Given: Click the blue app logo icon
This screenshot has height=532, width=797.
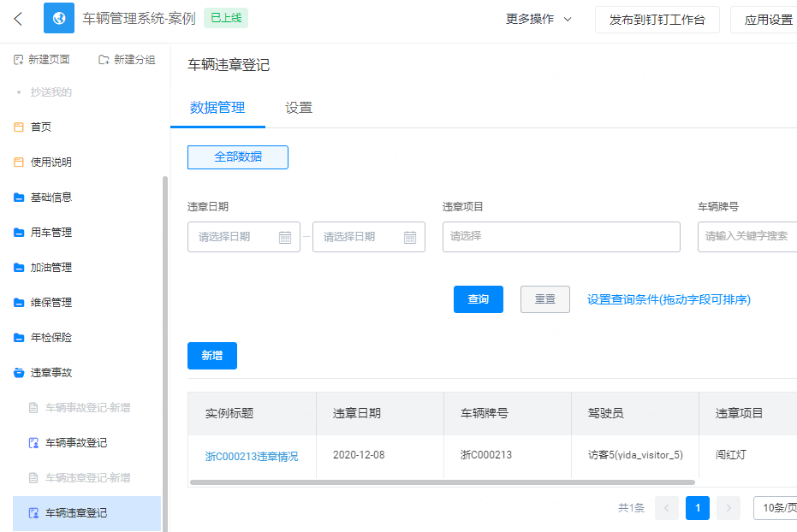Looking at the screenshot, I should pyautogui.click(x=59, y=18).
